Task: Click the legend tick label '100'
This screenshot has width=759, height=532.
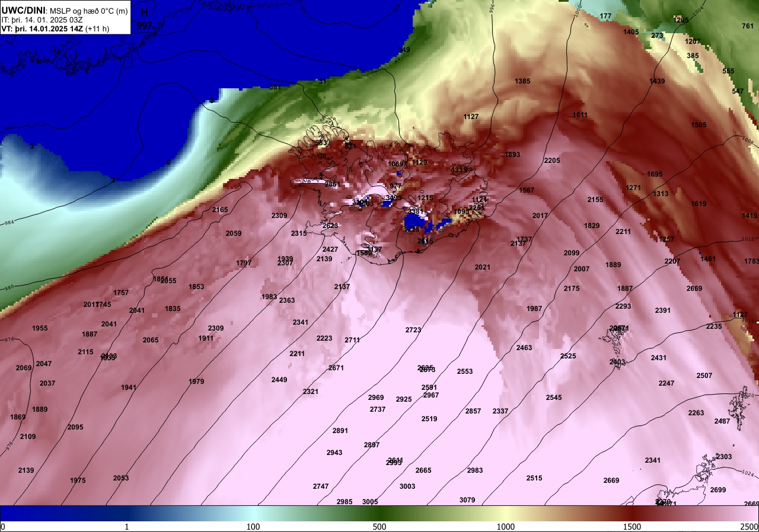Action: coord(253,527)
